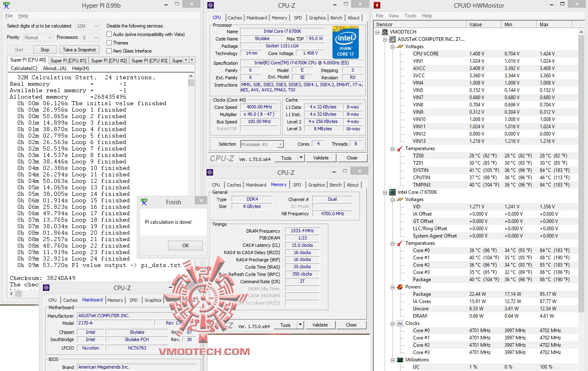Collapse the Intel Core i7 6700K node
This screenshot has width=588, height=371.
[x=385, y=192]
